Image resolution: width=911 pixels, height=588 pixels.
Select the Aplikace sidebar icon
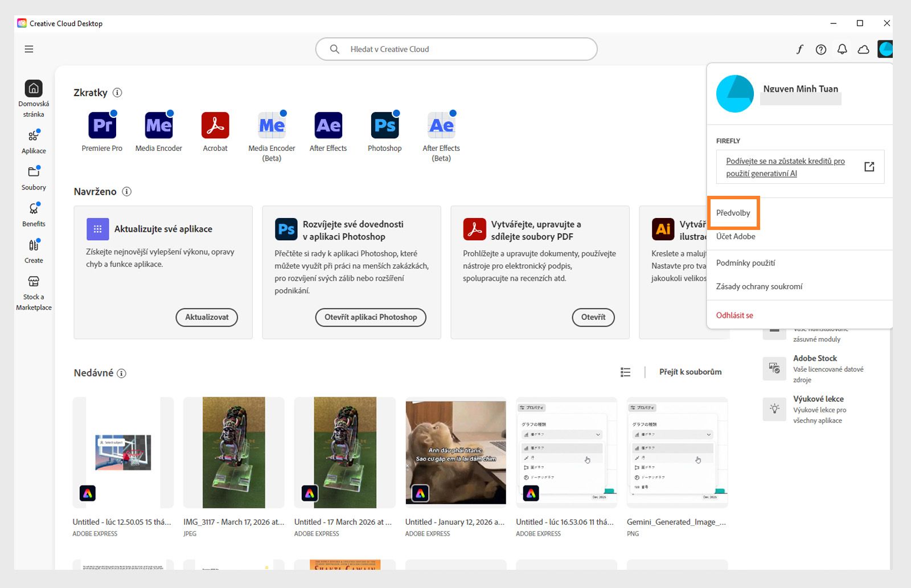(x=34, y=141)
